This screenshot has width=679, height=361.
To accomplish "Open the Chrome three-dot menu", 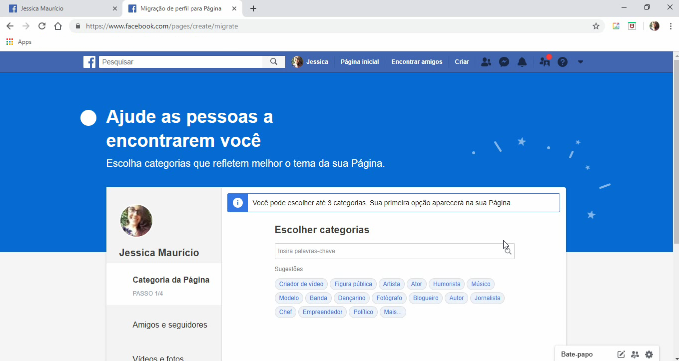I will (x=670, y=26).
